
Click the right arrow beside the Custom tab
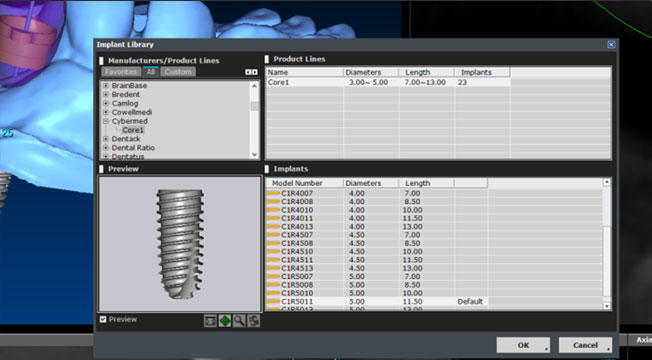click(255, 72)
